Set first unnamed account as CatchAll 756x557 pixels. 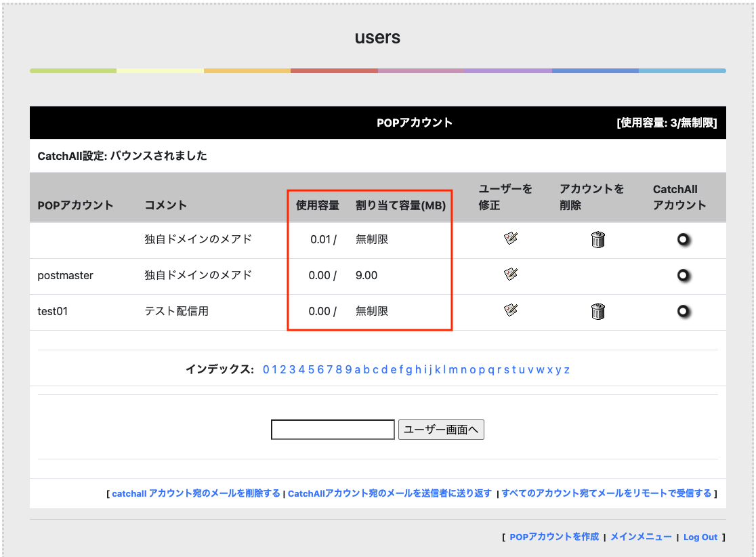pyautogui.click(x=684, y=239)
